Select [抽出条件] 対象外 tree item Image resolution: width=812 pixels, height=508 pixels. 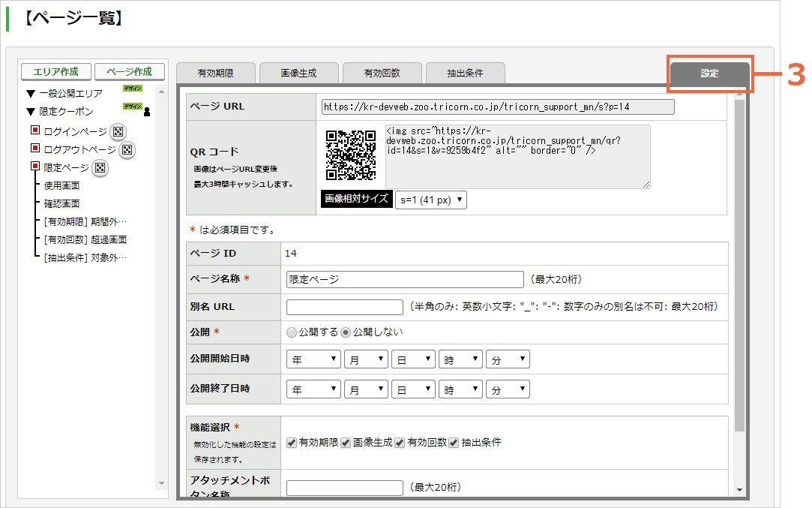click(85, 257)
